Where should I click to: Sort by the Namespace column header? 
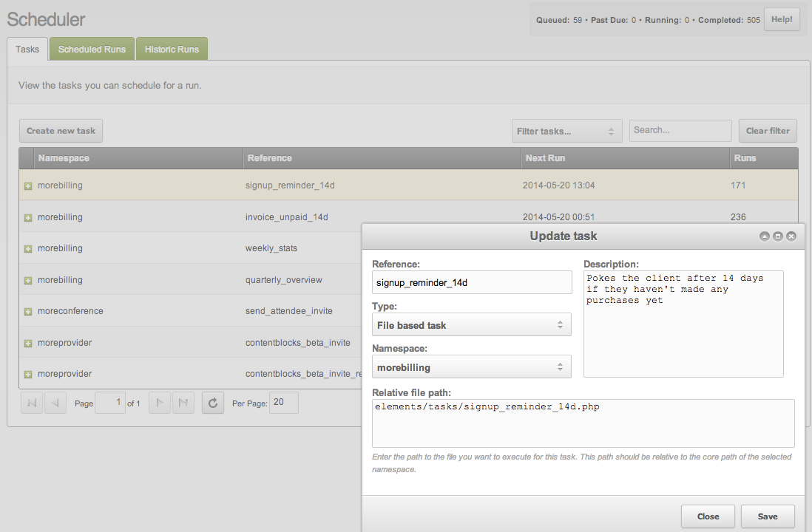[x=138, y=158]
